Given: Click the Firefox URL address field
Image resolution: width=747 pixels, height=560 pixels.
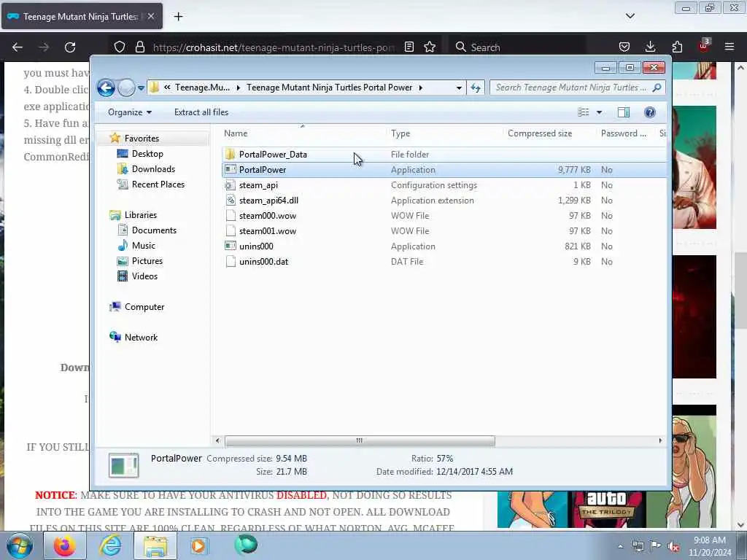Looking at the screenshot, I should point(274,47).
